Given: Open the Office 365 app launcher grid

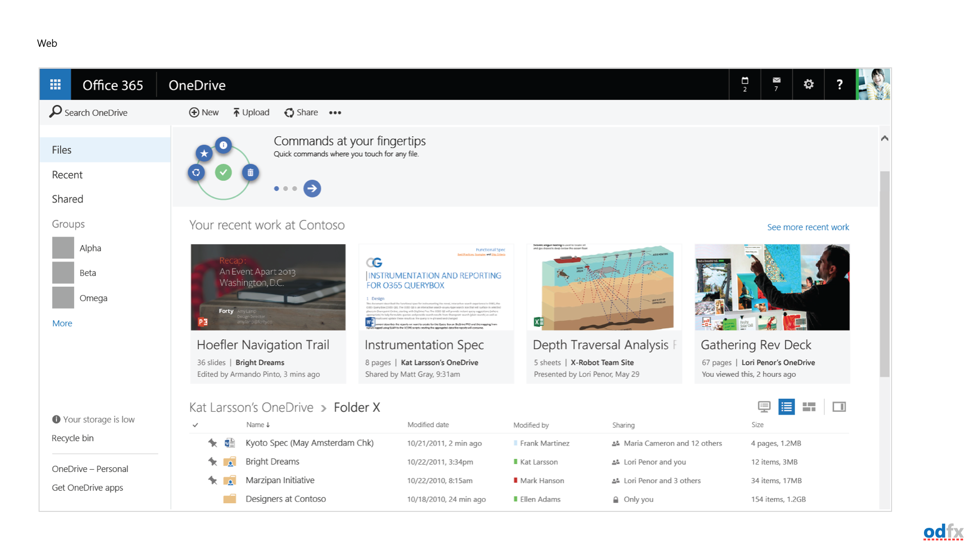Looking at the screenshot, I should (x=55, y=85).
